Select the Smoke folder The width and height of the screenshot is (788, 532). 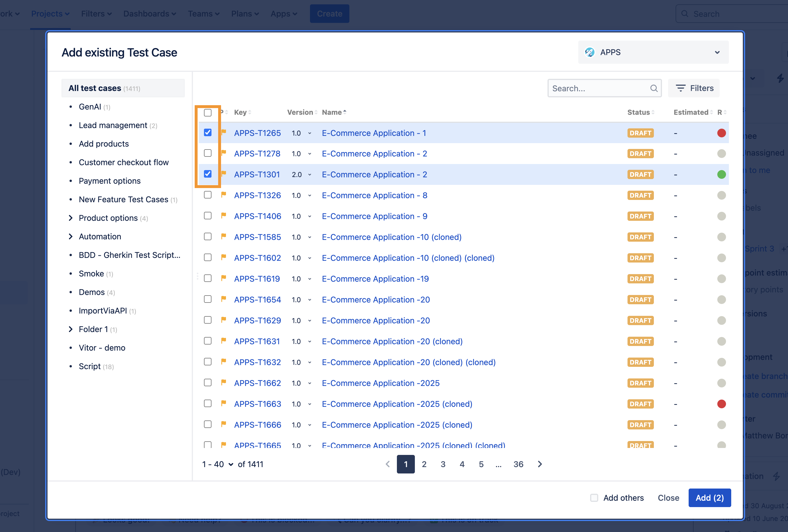tap(91, 274)
